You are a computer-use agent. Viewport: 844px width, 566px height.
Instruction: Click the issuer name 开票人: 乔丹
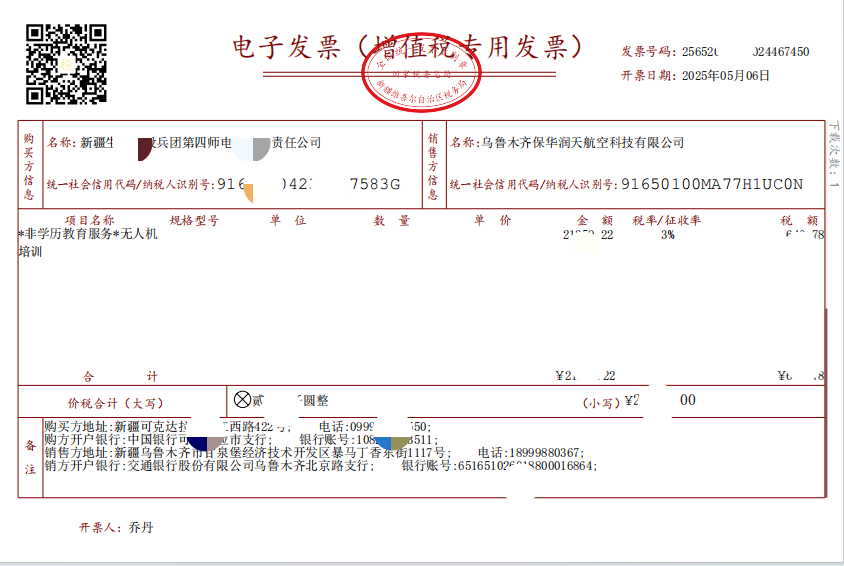pos(116,527)
